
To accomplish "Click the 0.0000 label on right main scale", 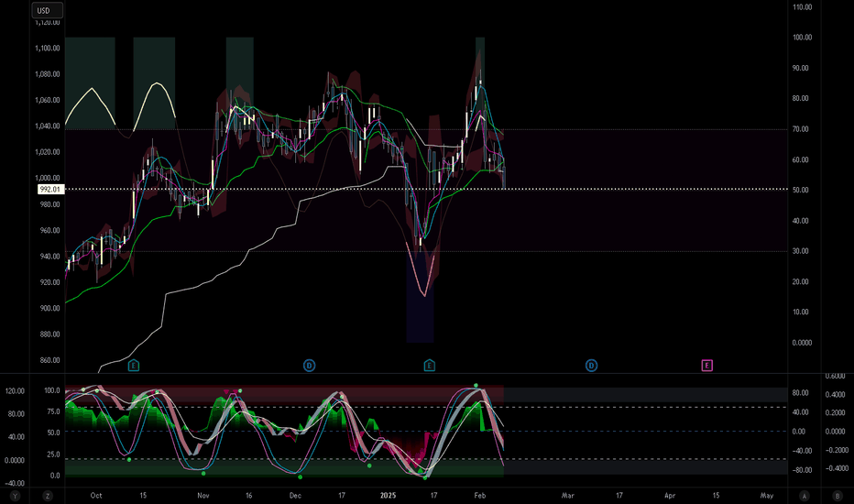I will point(802,343).
